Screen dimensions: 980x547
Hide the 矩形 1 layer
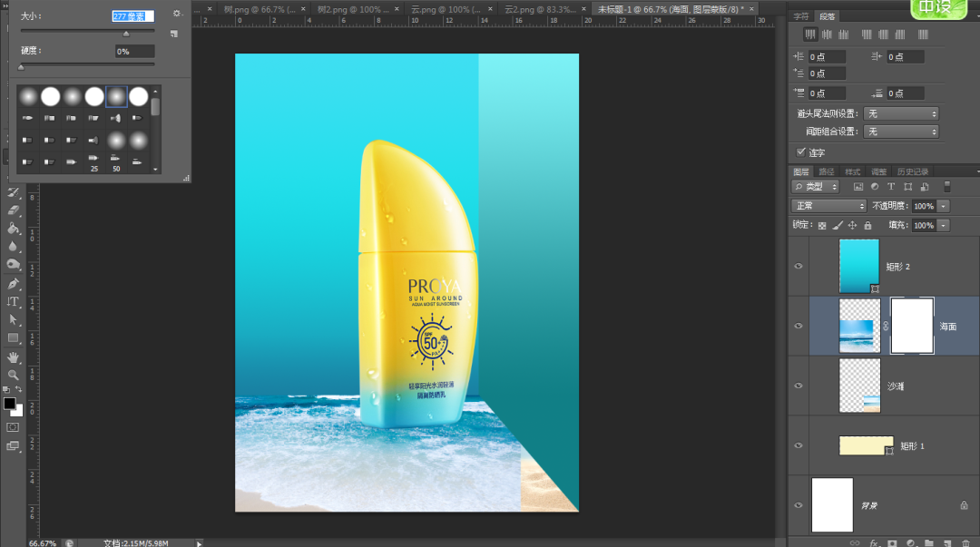pyautogui.click(x=799, y=445)
